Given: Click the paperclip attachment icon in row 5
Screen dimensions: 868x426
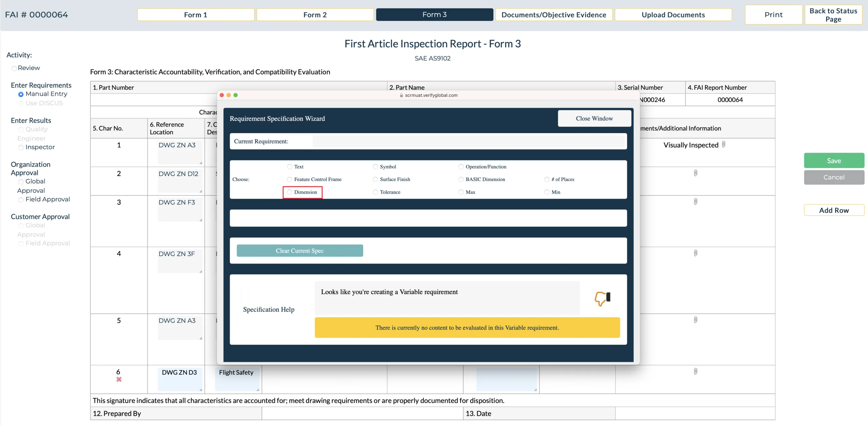Looking at the screenshot, I should (x=695, y=320).
